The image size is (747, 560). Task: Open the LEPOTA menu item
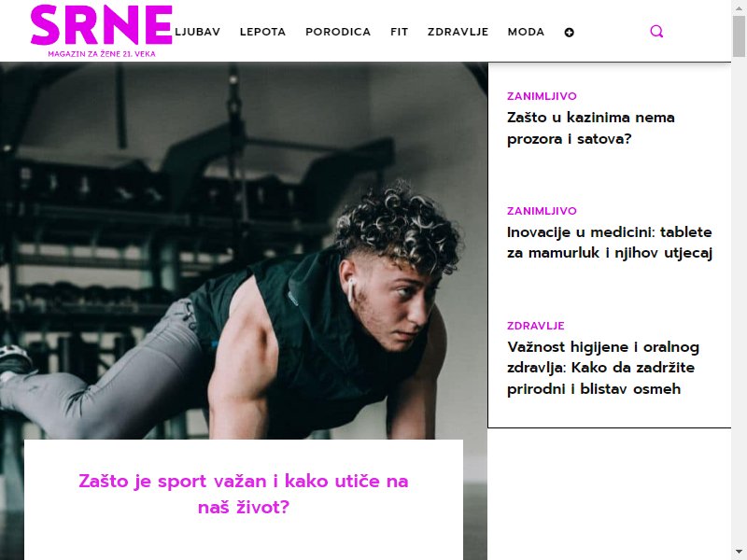coord(262,32)
